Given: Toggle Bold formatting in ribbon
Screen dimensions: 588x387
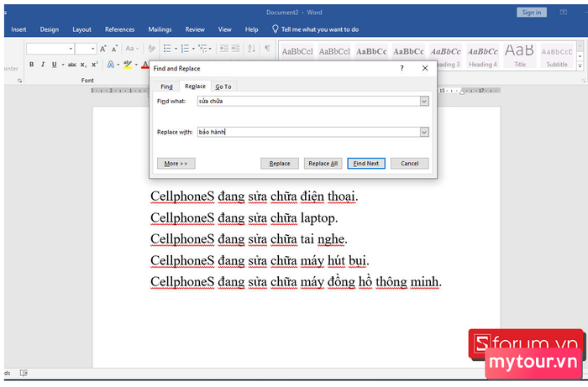Looking at the screenshot, I should (x=32, y=65).
